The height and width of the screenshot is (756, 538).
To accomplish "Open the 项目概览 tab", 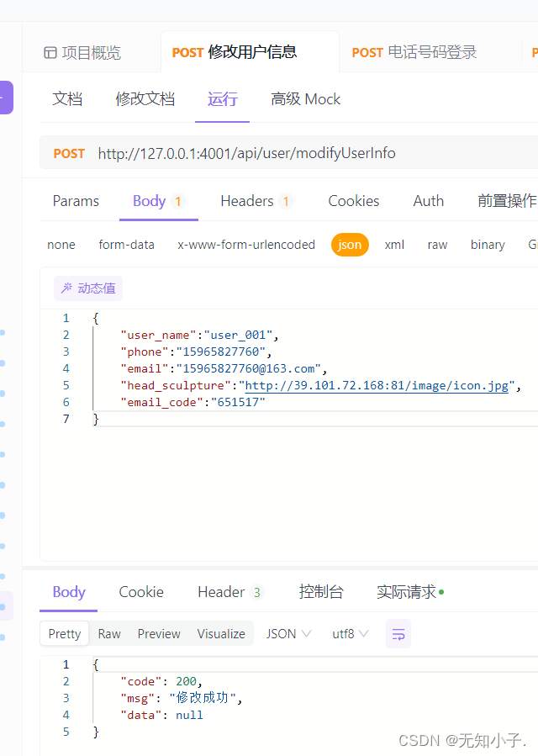I will click(82, 52).
